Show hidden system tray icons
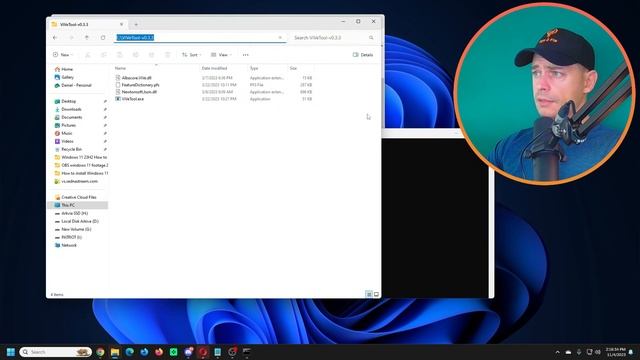 point(558,352)
